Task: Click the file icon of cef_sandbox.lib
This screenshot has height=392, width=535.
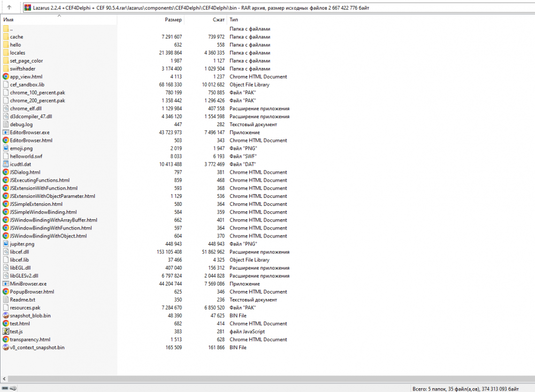Action: pos(6,84)
